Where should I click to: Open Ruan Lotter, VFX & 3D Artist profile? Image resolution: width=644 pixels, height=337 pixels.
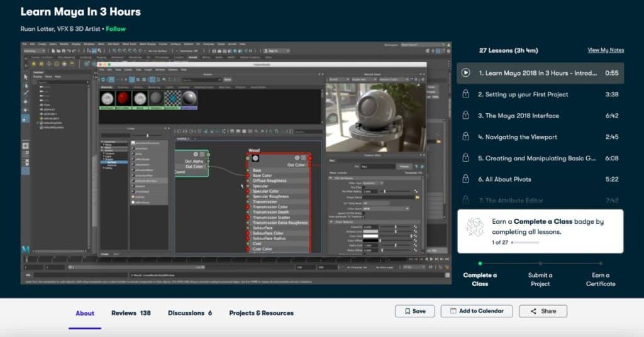tap(60, 29)
